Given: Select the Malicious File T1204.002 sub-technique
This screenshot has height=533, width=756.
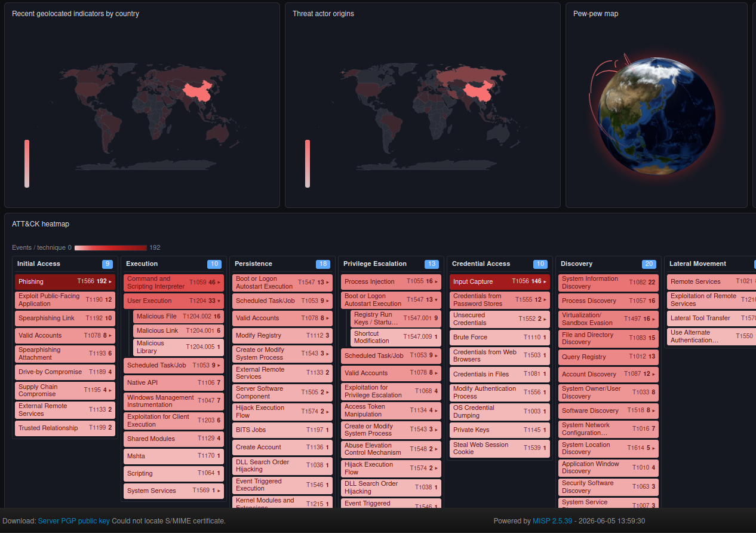Looking at the screenshot, I should (x=179, y=317).
